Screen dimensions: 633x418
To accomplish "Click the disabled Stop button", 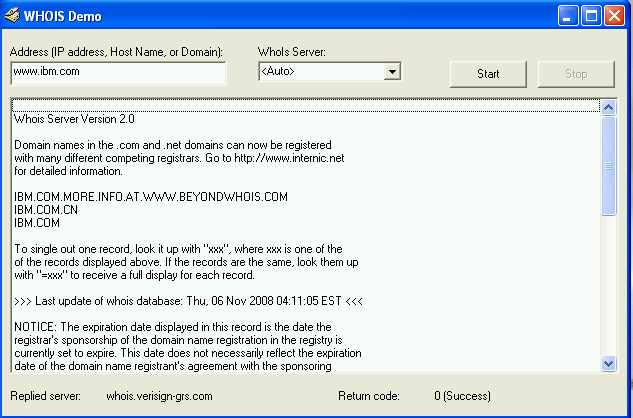I will 576,74.
